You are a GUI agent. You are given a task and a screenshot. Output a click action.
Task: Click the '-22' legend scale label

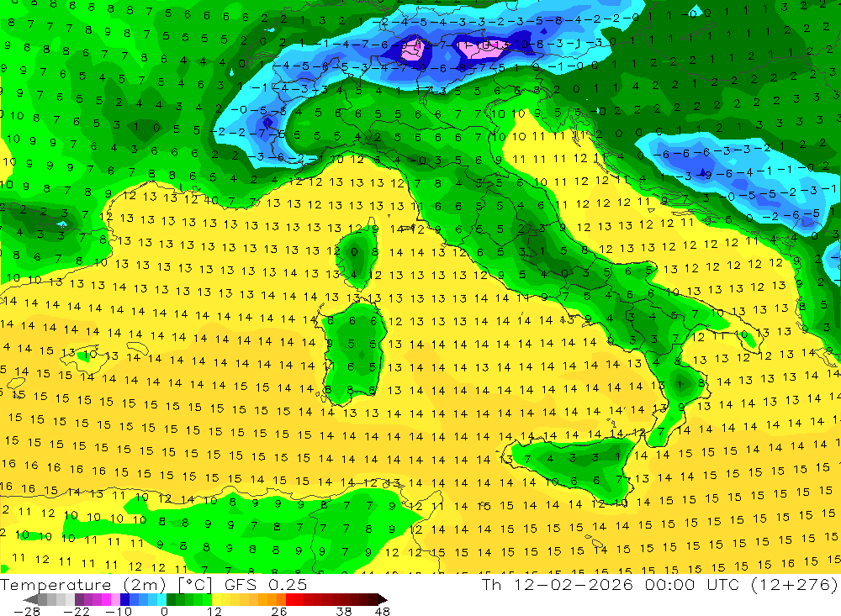tap(77, 611)
